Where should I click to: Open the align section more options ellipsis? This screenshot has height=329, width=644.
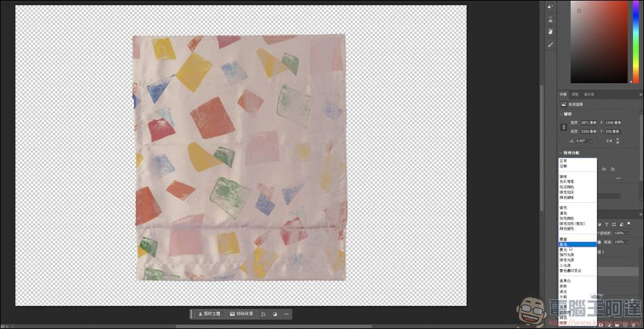pos(618,178)
